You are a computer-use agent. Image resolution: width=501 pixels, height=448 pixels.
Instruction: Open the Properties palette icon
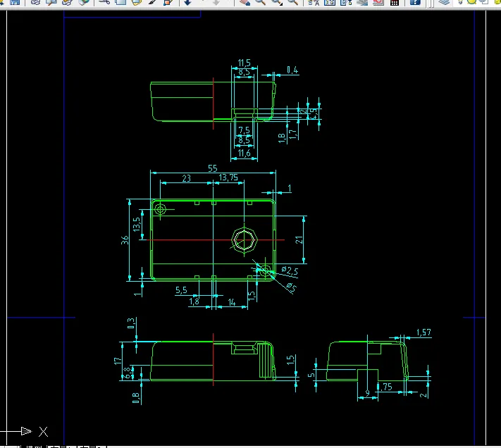click(314, 2)
